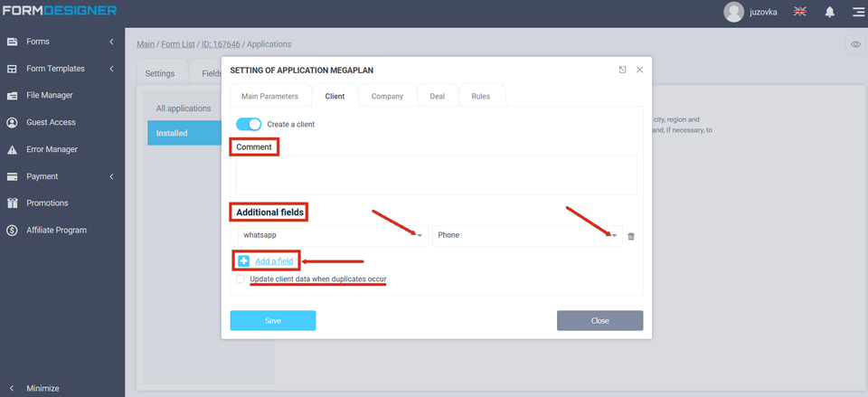Change language with the UK flag icon
Image resolution: width=868 pixels, height=397 pixels.
799,12
